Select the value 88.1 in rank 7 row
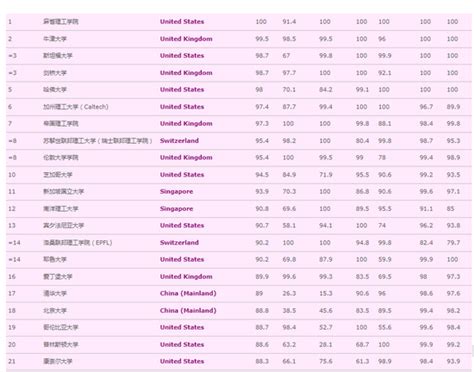The height and width of the screenshot is (372, 474). 384,124
